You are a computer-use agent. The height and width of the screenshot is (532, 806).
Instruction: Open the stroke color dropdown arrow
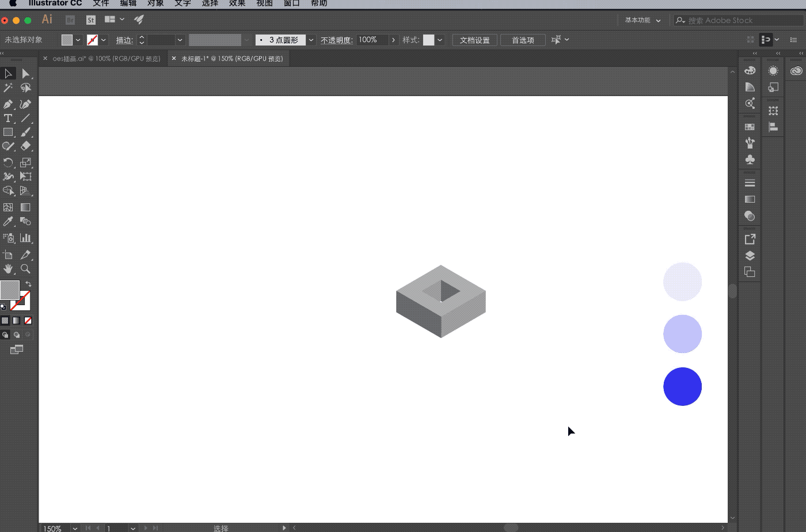(103, 40)
